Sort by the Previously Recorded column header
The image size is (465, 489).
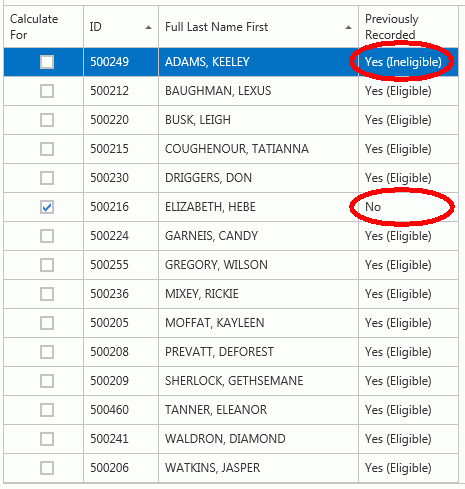[408, 27]
